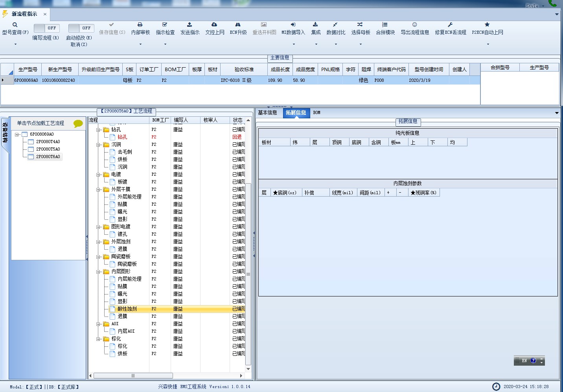Image resolution: width=563 pixels, height=392 pixels.
Task: Collapse the 内层图形 folder node
Action: tap(98, 272)
